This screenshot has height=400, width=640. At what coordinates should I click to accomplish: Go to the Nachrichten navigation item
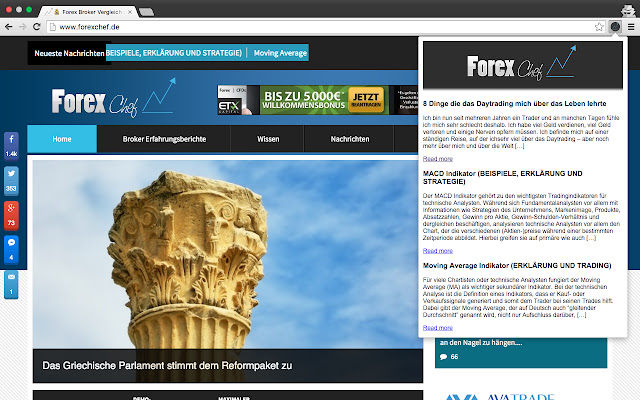350,139
